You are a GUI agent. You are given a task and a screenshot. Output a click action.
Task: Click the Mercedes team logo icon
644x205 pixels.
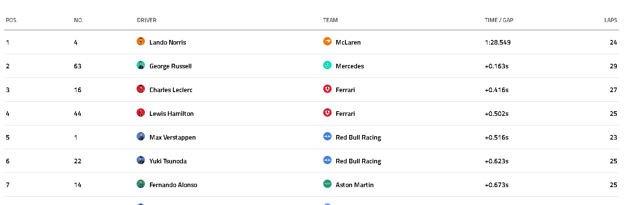coord(327,65)
